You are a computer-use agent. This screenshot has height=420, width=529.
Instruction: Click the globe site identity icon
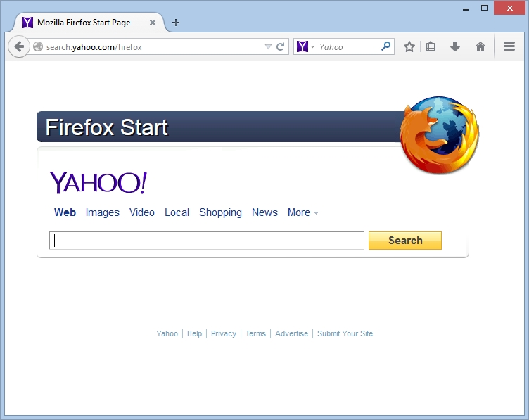click(38, 46)
